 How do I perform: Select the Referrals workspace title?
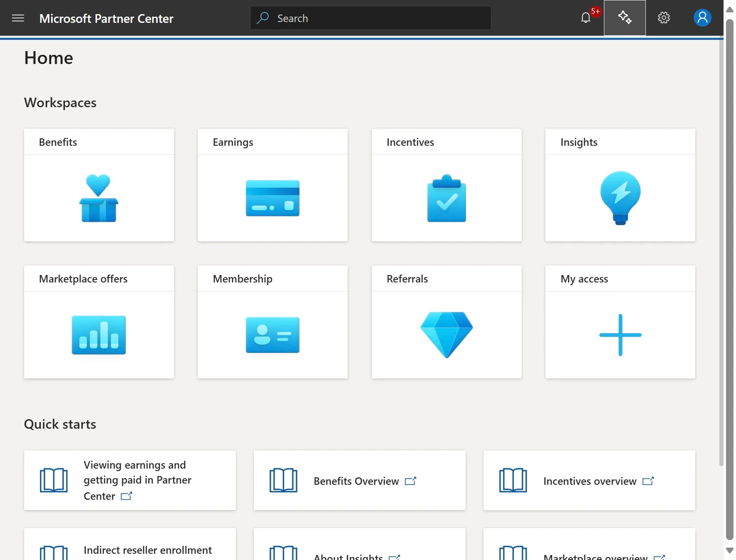click(407, 279)
